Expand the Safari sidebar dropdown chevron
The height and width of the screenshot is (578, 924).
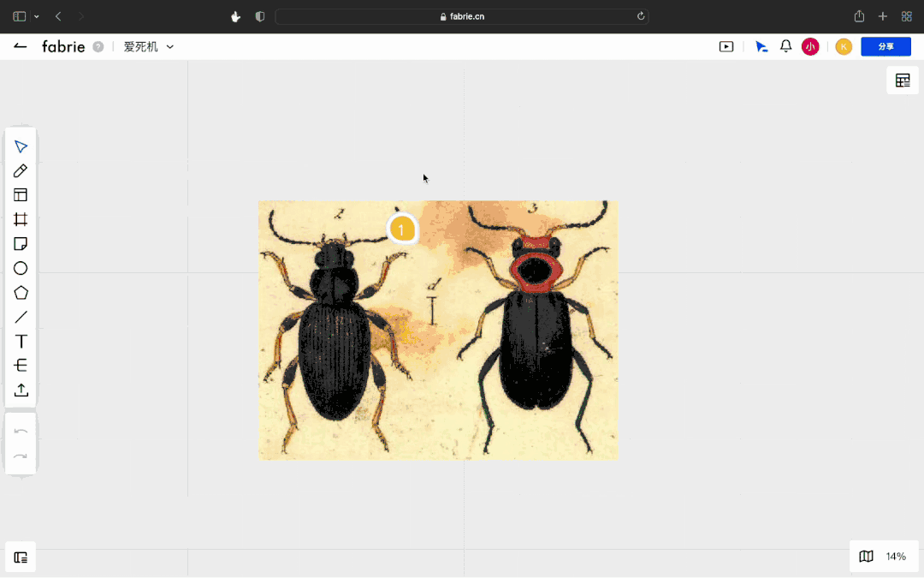37,16
